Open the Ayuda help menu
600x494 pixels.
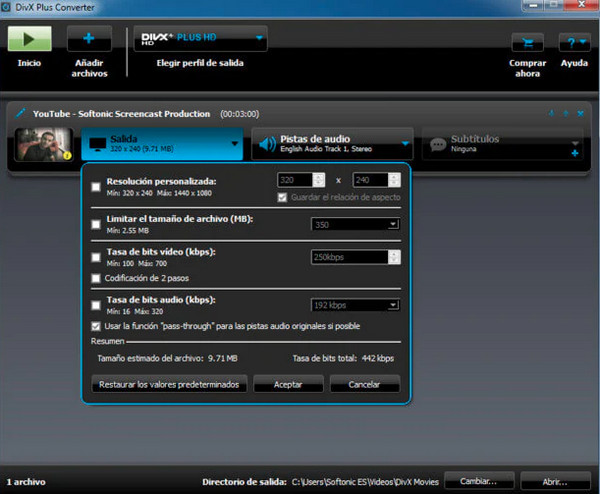coord(574,42)
